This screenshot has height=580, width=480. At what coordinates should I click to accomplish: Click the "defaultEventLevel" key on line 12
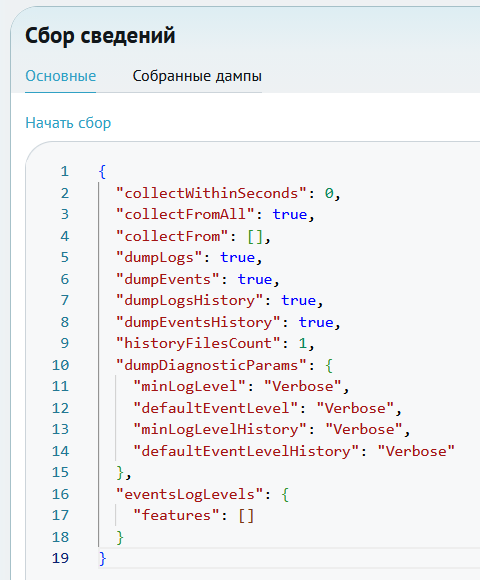click(216, 408)
